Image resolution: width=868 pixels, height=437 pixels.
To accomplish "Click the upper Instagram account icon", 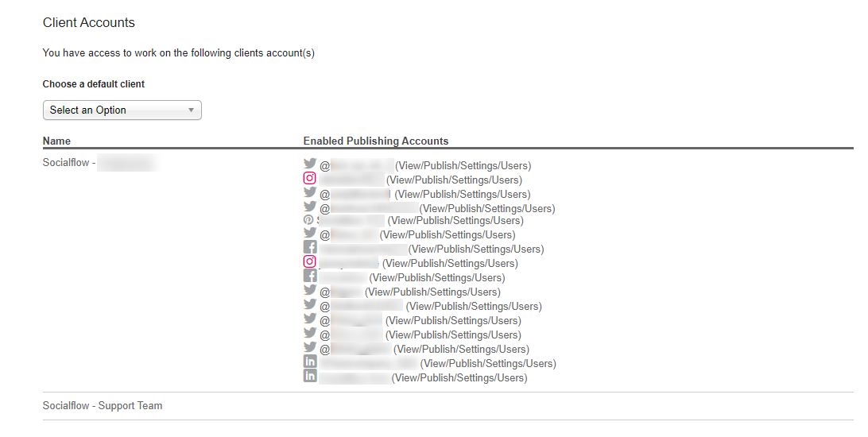I will [x=309, y=177].
